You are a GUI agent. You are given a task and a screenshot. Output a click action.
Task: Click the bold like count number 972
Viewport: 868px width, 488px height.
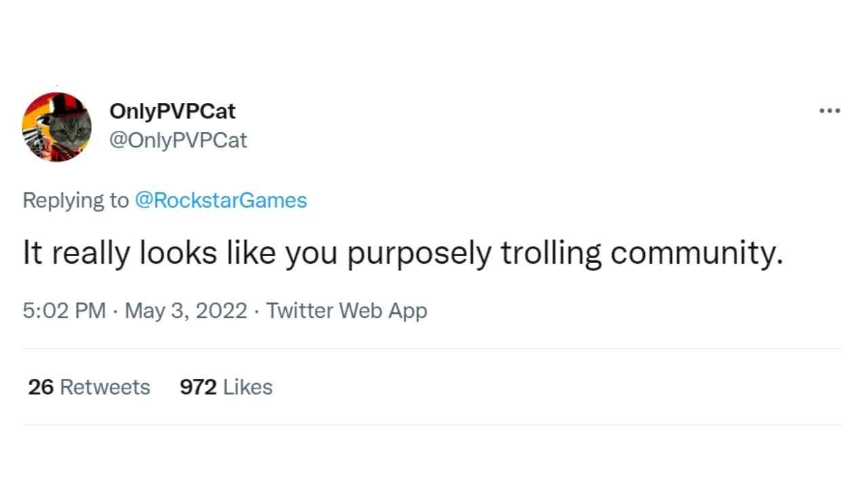tap(198, 387)
